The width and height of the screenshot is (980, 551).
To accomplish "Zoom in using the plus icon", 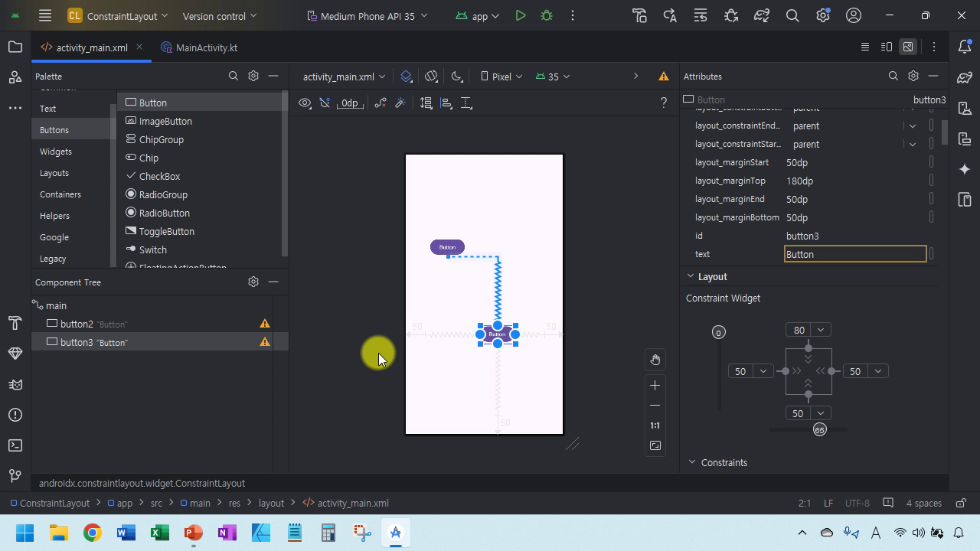I will 655,385.
